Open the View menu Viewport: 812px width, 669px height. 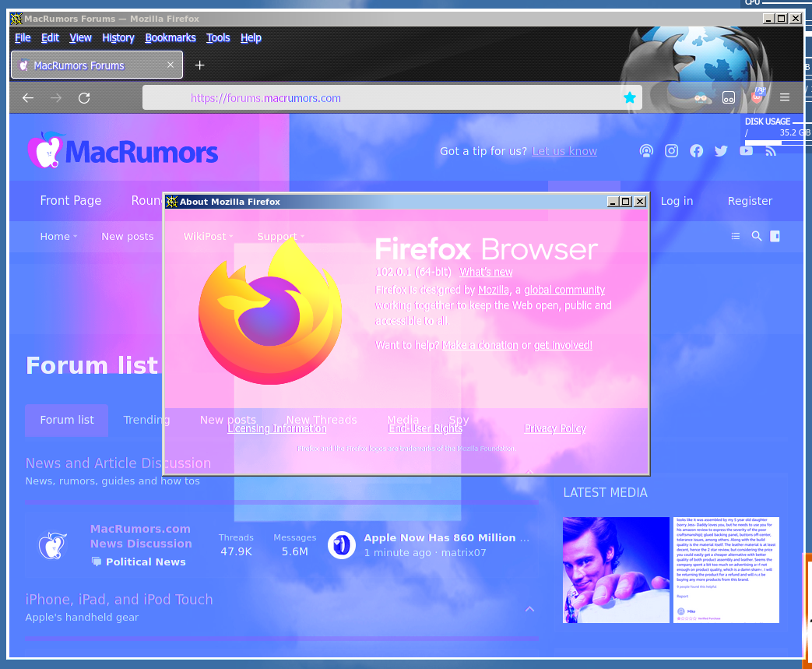coord(80,38)
